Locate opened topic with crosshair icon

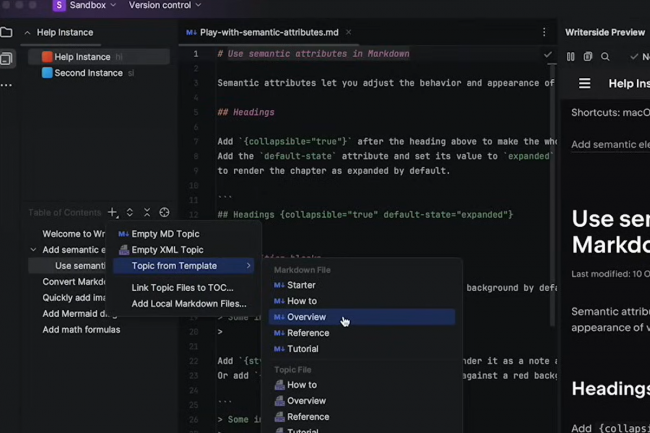point(164,213)
